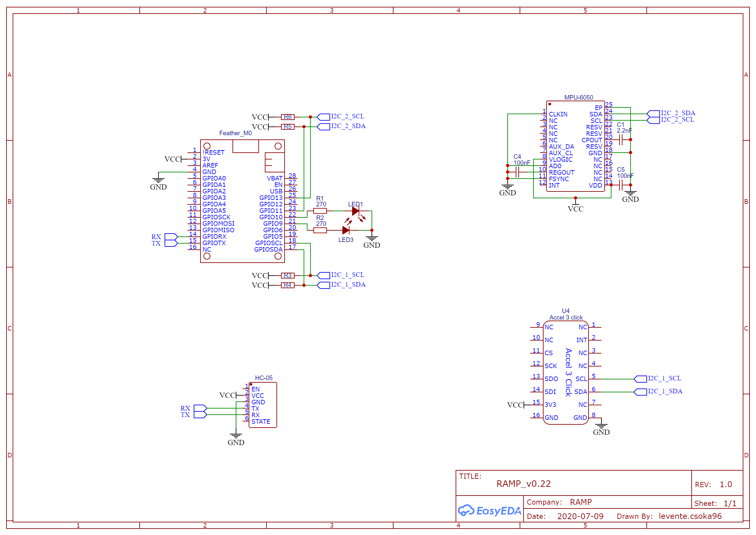The width and height of the screenshot is (756, 535).
Task: Select the STATE pin label on HC-05
Action: 261,422
